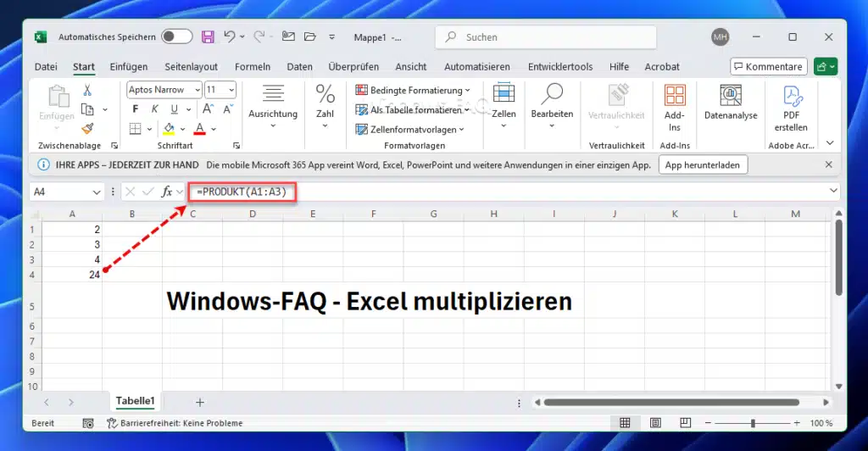Increase font size with large A icon
Screen dimensions: 868x451
point(209,109)
